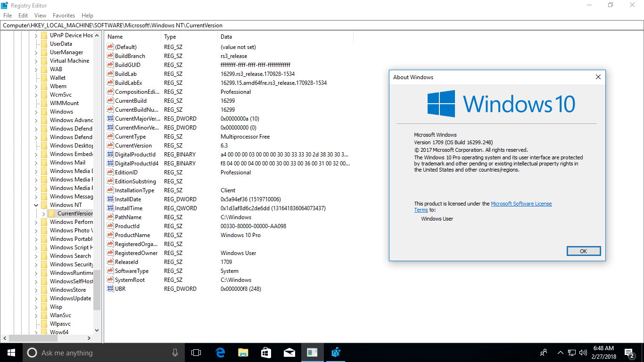Click the InstallTime QWORD icon
The height and width of the screenshot is (362, 644).
[x=110, y=208]
